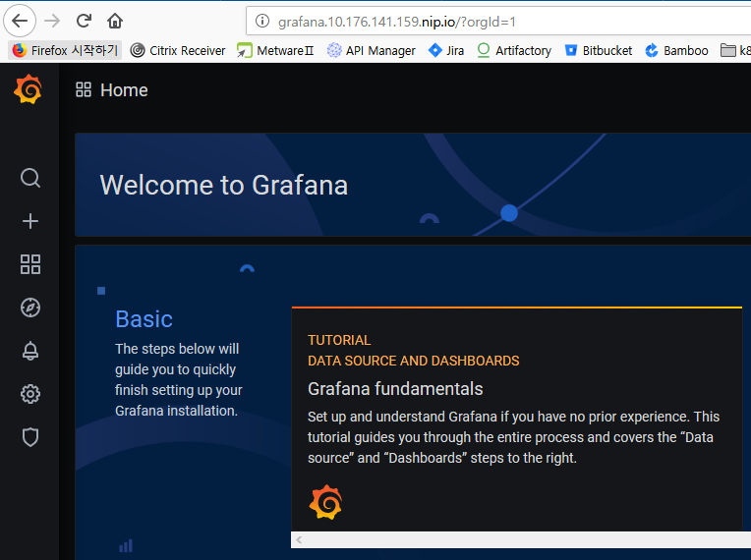Click the Grafana logo in tutorial card

coord(325,502)
